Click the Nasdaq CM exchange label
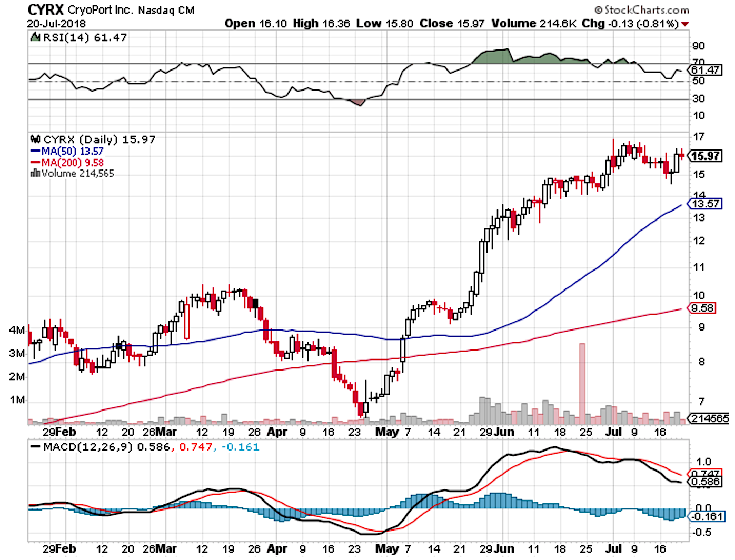 166,10
